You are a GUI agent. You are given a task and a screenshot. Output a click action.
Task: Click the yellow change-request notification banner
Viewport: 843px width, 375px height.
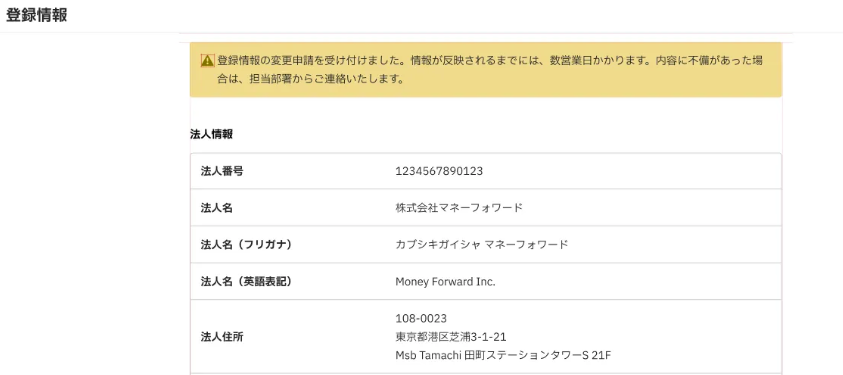point(486,70)
